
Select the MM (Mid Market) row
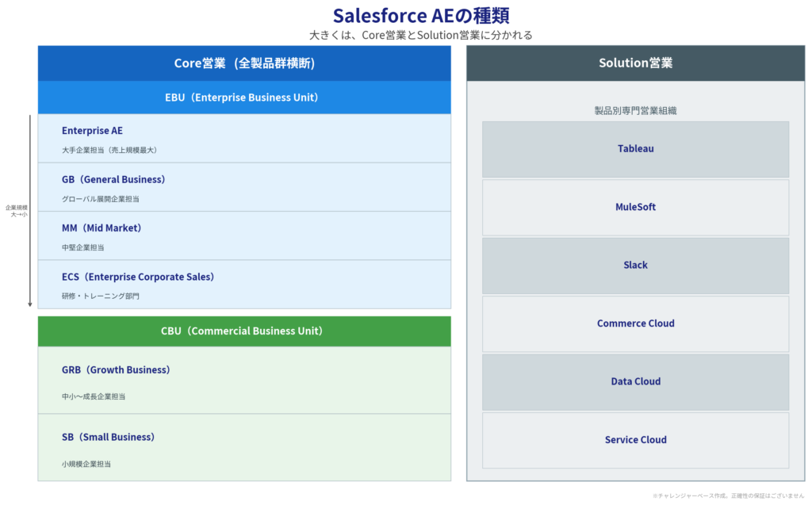pos(244,236)
